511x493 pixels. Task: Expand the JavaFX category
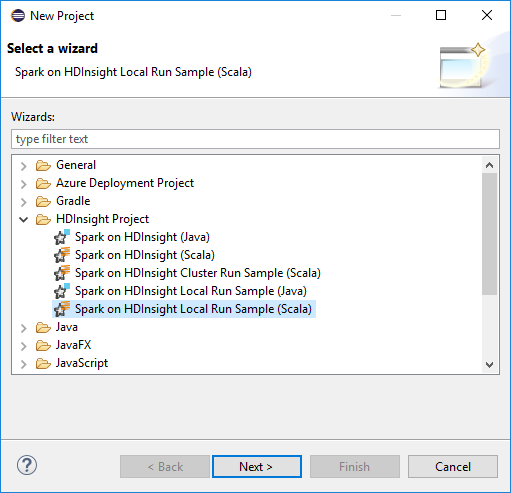tap(23, 346)
